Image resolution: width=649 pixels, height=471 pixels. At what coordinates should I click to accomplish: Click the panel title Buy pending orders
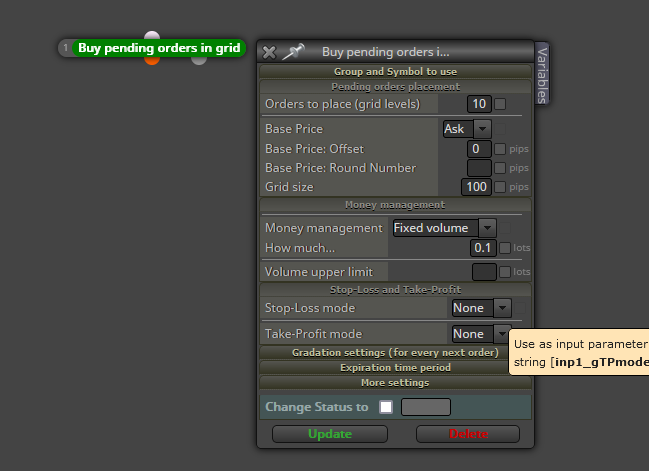point(385,52)
